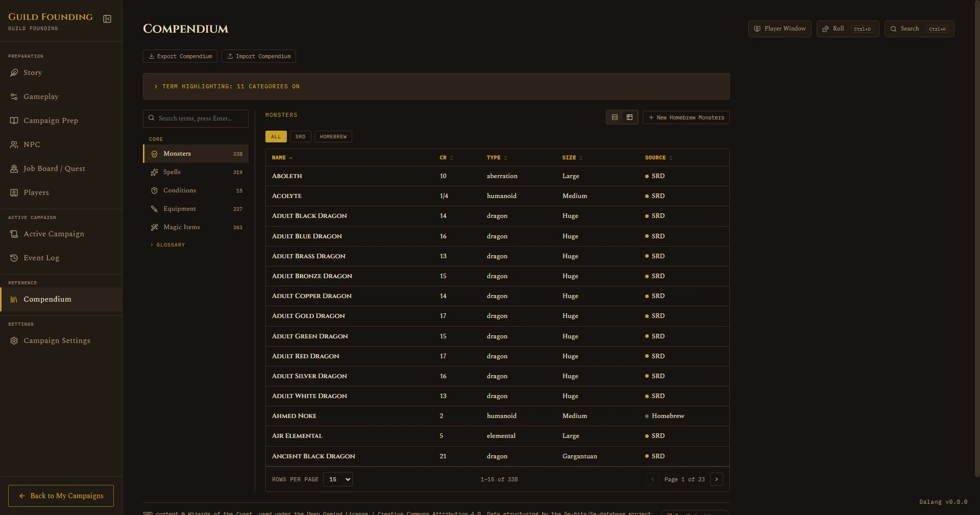The height and width of the screenshot is (515, 980).
Task: Click the Campaign Prep book icon
Action: coord(14,120)
